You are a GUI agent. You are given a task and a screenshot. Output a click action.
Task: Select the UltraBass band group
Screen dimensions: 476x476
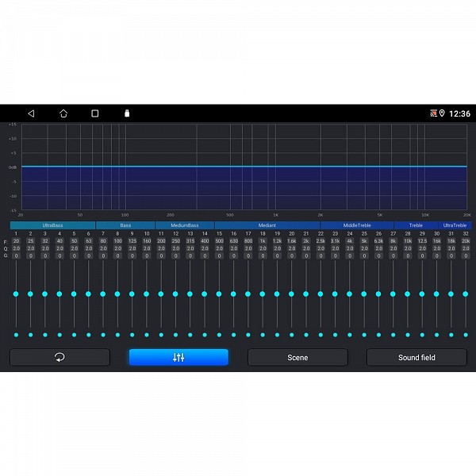click(52, 225)
